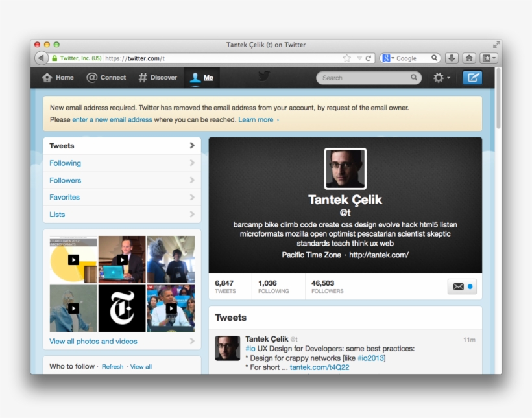Open the URL history dropdown arrow
Viewport: 532px width, 418px height.
click(359, 58)
